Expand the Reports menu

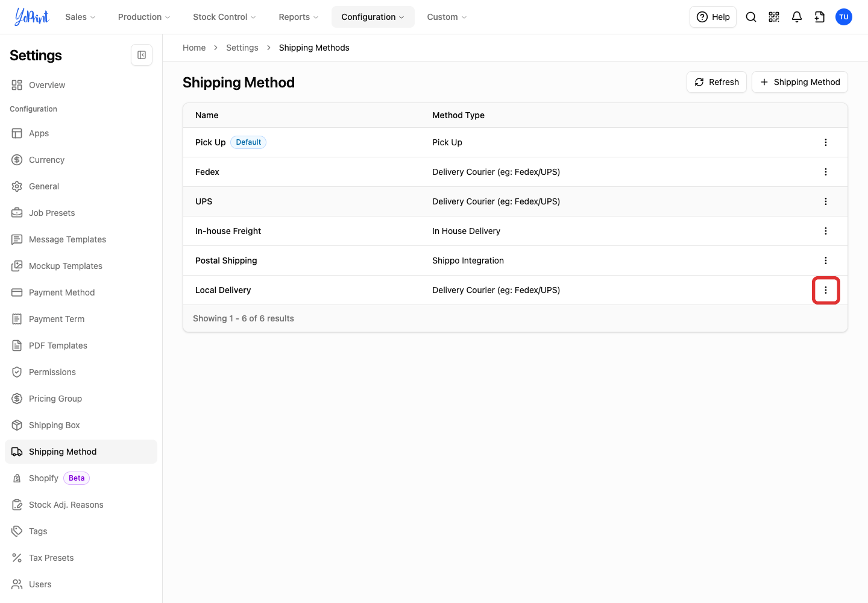pyautogui.click(x=298, y=17)
